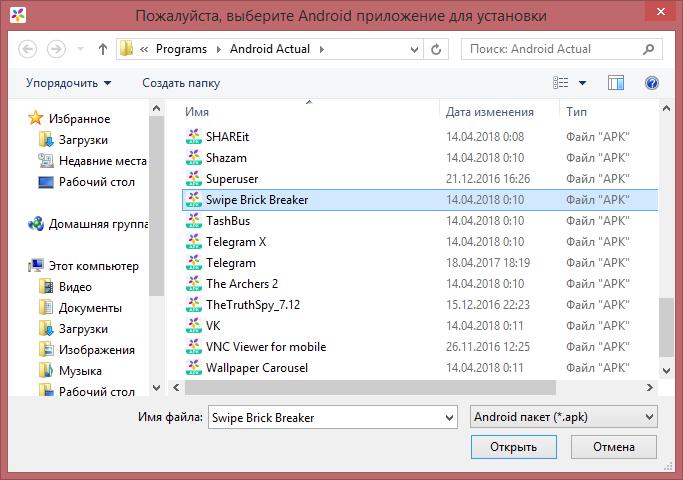Open the help button

[652, 83]
